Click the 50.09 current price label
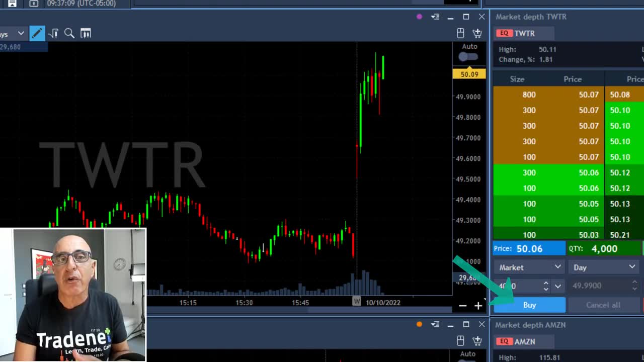The height and width of the screenshot is (362, 644). click(x=469, y=74)
